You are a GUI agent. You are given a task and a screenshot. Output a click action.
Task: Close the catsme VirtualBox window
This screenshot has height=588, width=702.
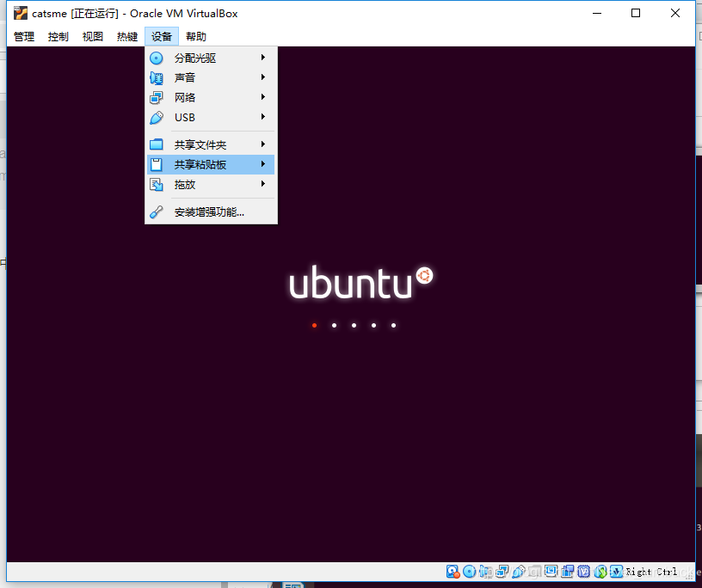coord(675,14)
